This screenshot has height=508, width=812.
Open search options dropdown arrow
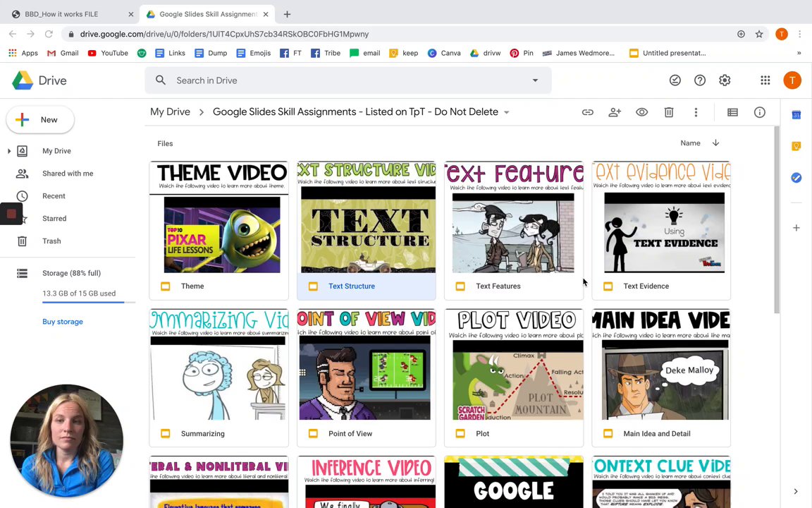pos(535,80)
